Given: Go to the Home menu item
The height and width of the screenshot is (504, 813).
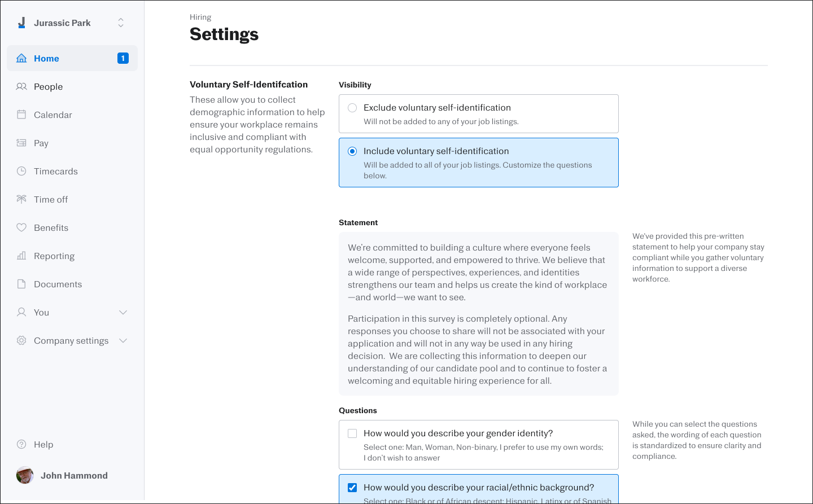Looking at the screenshot, I should (x=72, y=58).
